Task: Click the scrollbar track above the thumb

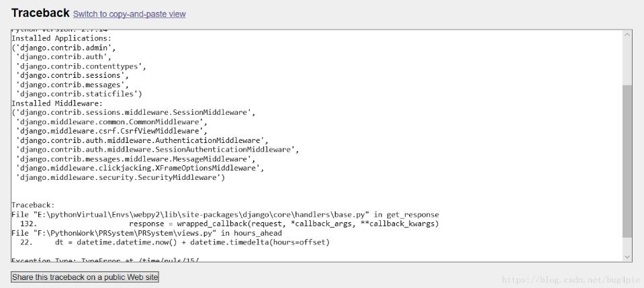Action: [x=627, y=62]
